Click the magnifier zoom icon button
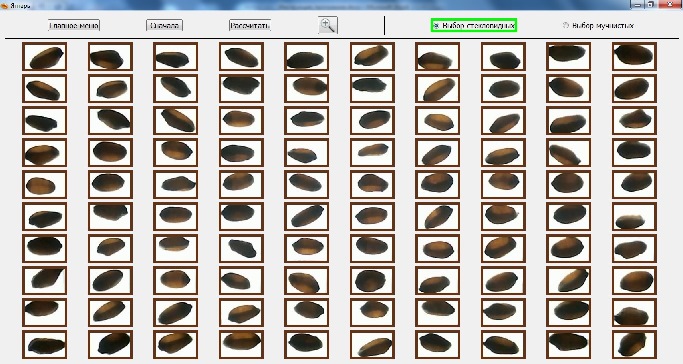Image resolution: width=683 pixels, height=364 pixels. point(328,25)
